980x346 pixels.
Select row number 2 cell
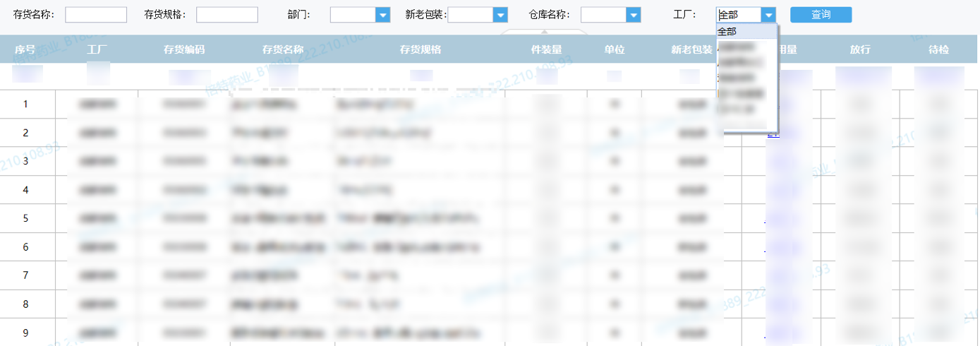[26, 133]
